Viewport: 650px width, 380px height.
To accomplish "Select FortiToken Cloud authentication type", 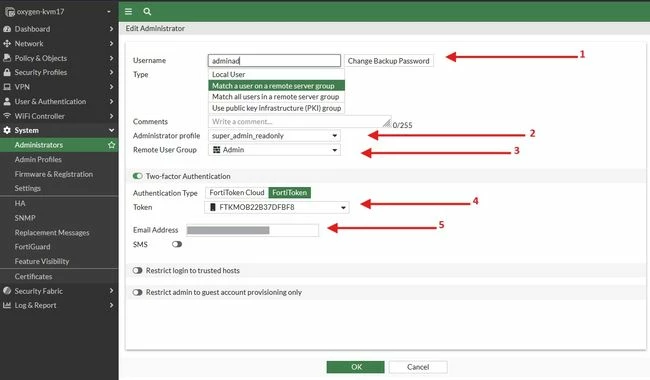I will (x=237, y=193).
